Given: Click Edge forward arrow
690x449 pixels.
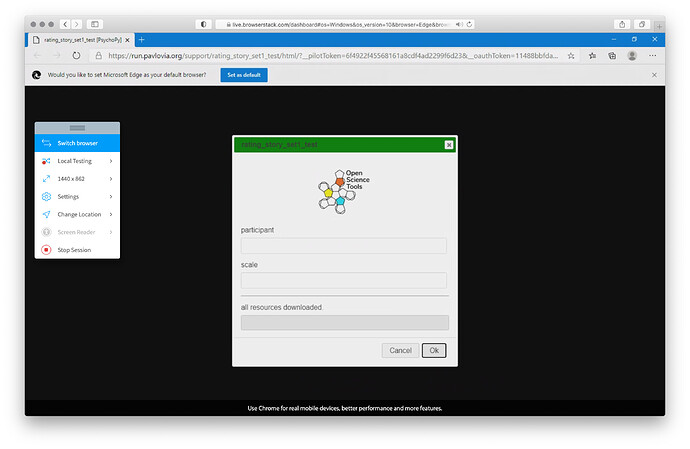Looking at the screenshot, I should [57, 56].
